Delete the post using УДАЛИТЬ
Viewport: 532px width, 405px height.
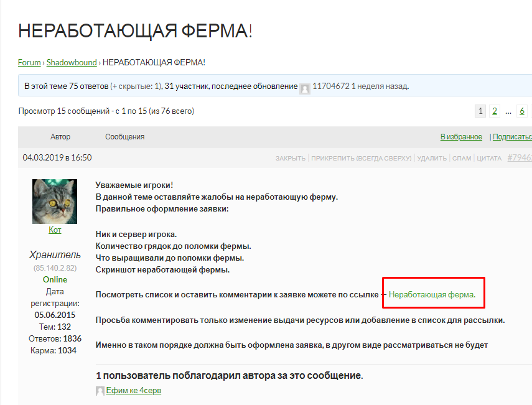click(x=432, y=158)
